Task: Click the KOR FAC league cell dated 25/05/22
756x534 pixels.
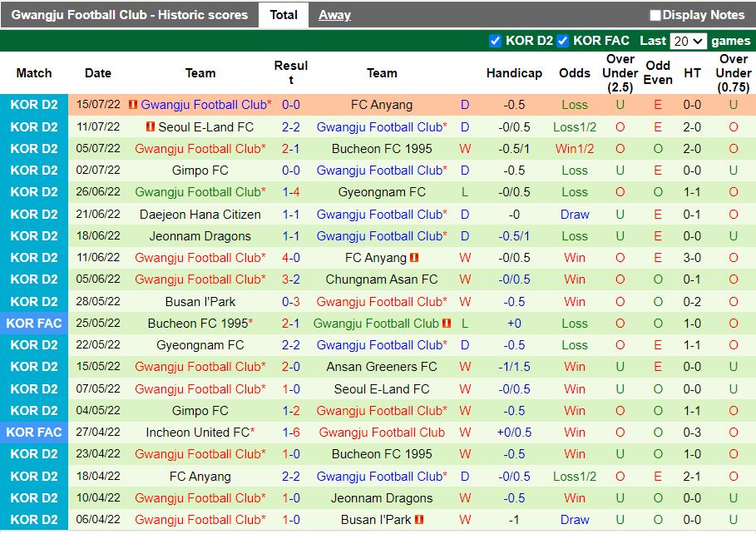Action: point(34,323)
